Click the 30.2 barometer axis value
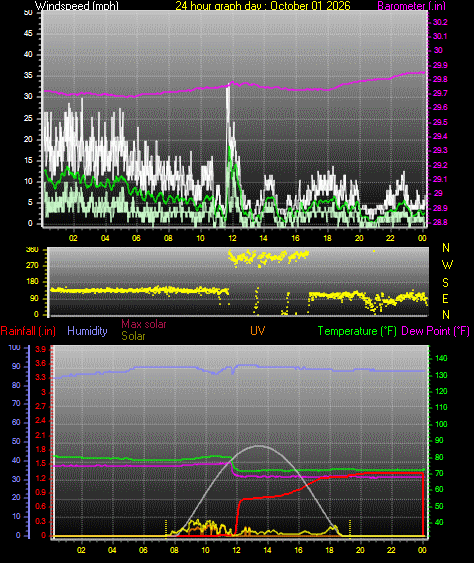 tap(440, 22)
